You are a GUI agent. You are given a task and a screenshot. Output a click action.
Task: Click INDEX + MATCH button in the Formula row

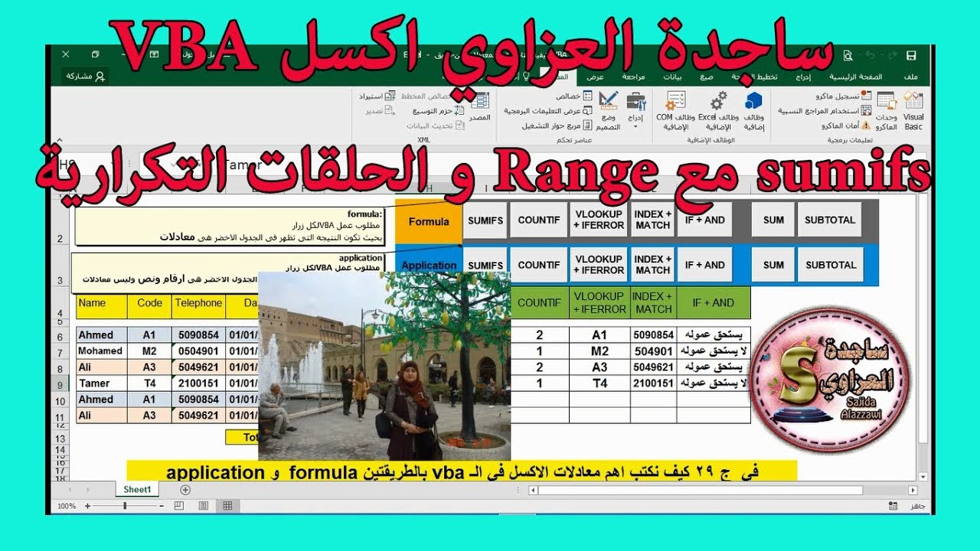(652, 220)
